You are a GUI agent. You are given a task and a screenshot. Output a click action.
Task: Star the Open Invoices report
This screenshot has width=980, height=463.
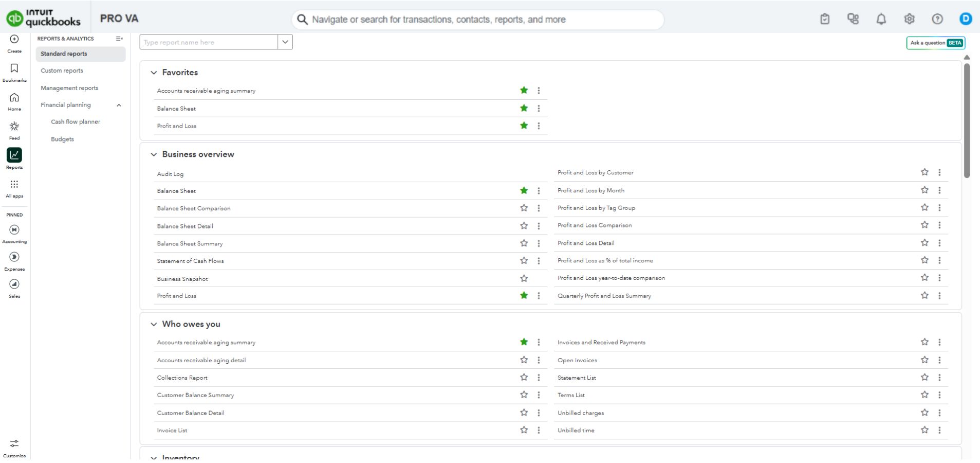pyautogui.click(x=924, y=360)
